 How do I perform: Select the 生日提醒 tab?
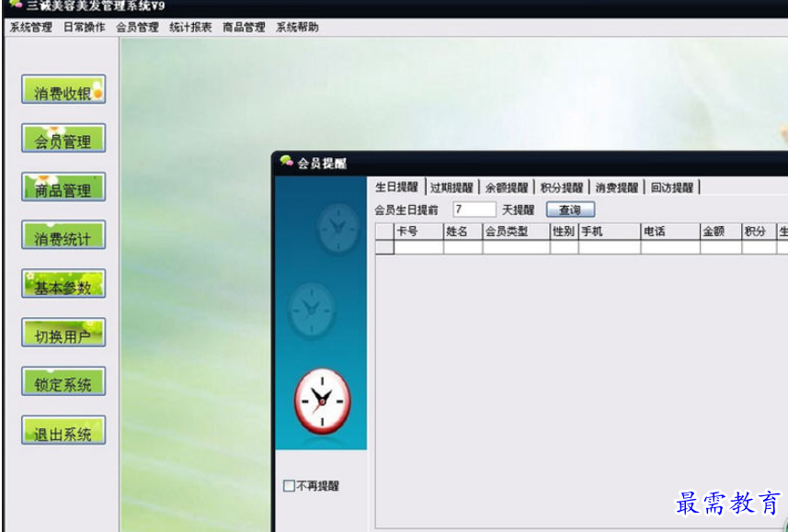397,187
